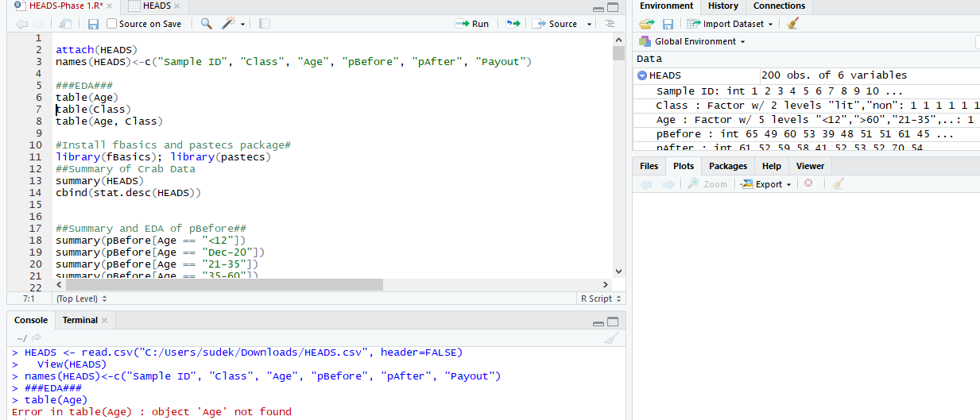Image resolution: width=980 pixels, height=420 pixels.
Task: Show document outline icon
Action: point(610,24)
